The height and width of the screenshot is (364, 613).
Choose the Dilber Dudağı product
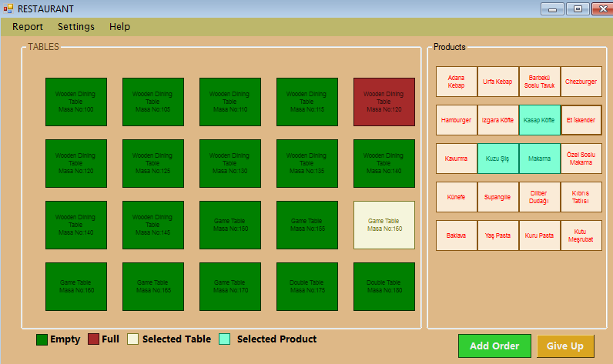coord(540,197)
